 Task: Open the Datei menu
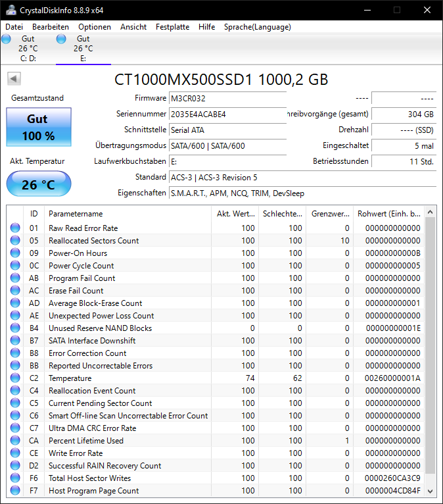point(14,27)
